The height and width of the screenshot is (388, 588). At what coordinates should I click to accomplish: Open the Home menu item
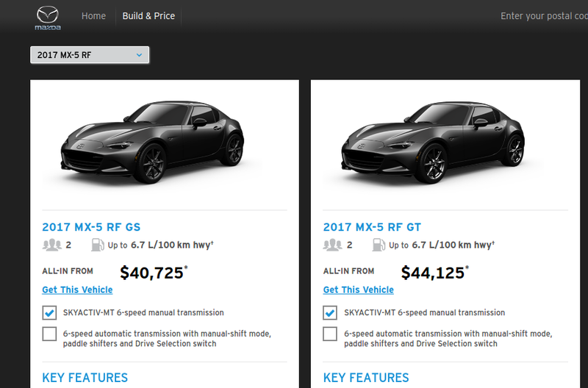point(93,16)
